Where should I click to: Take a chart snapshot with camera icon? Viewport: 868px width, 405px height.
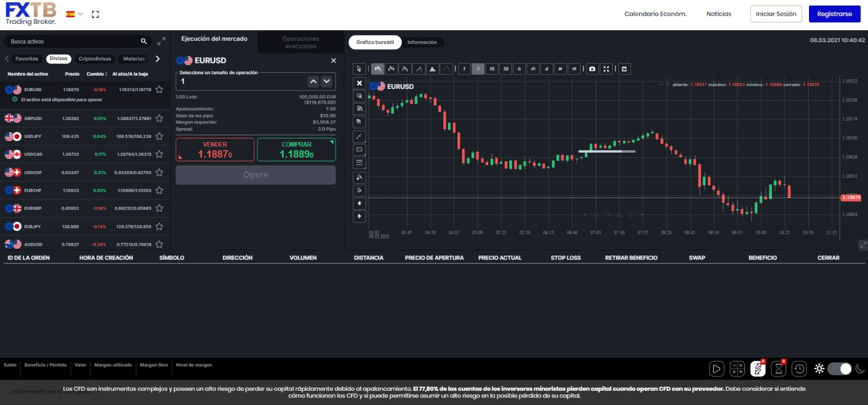592,69
